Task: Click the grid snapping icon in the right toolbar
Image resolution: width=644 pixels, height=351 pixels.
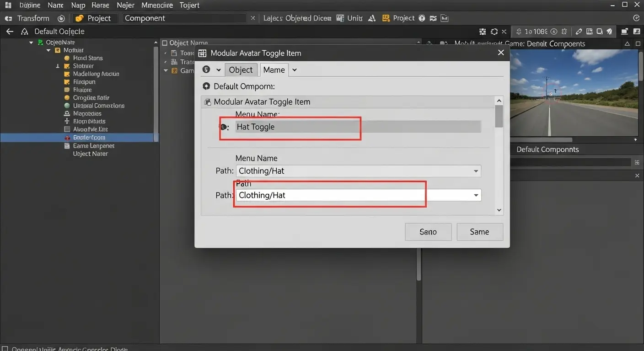Action: 483,31
